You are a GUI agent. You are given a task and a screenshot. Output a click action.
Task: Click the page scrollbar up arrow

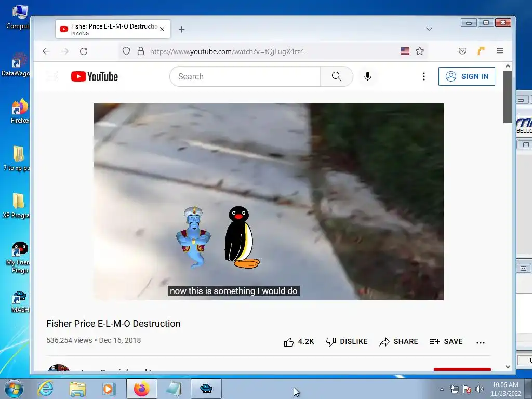[x=508, y=66]
